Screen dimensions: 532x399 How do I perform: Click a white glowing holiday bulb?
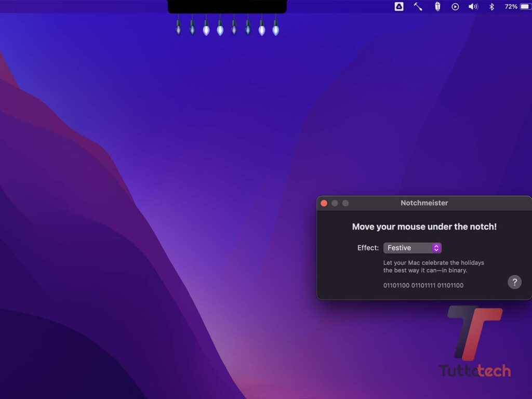206,30
